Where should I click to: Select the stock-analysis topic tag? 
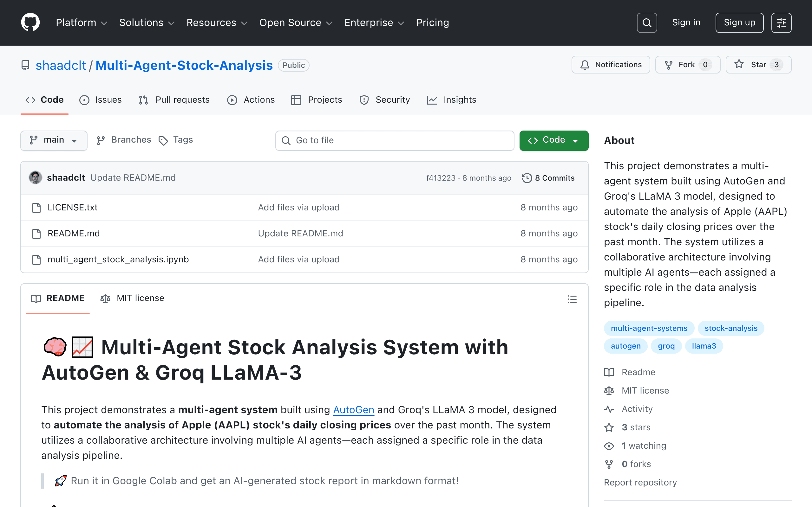tap(731, 328)
